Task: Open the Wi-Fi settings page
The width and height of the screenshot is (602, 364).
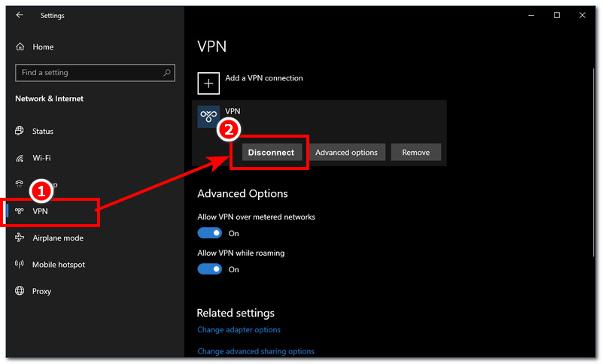Action: coord(41,158)
